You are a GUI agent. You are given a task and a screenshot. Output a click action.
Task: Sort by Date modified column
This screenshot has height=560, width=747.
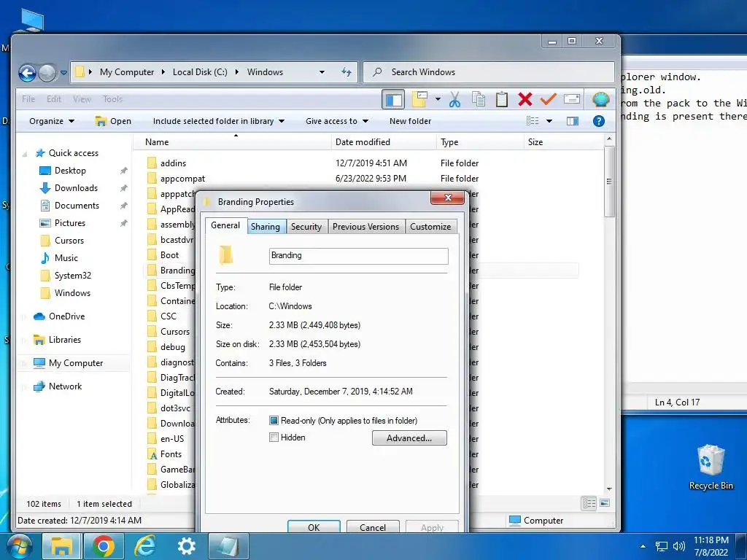click(x=384, y=142)
